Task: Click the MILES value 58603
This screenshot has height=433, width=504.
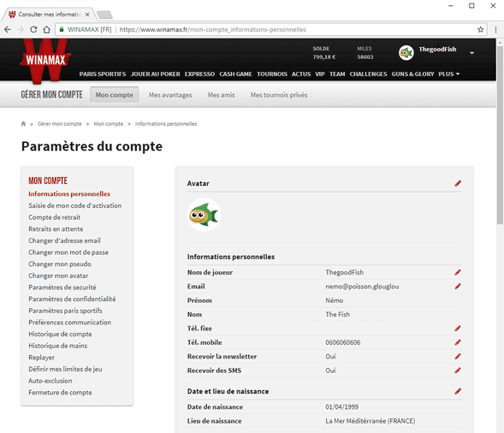Action: click(365, 56)
